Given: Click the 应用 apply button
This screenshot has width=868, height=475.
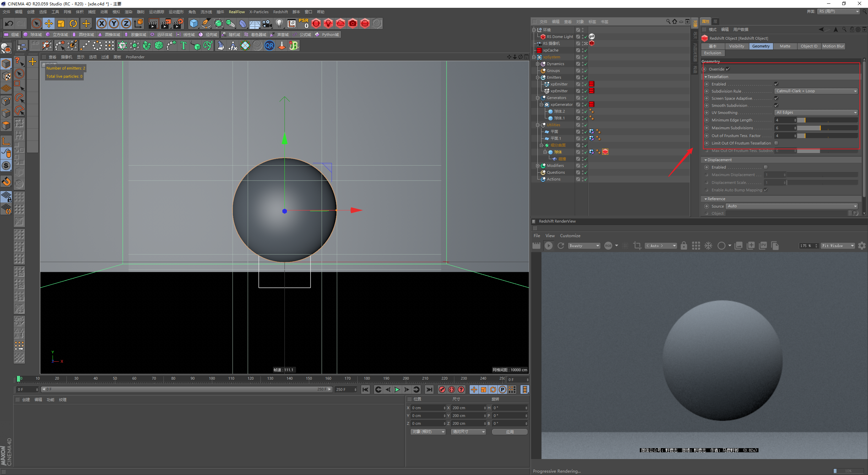Looking at the screenshot, I should point(510,432).
